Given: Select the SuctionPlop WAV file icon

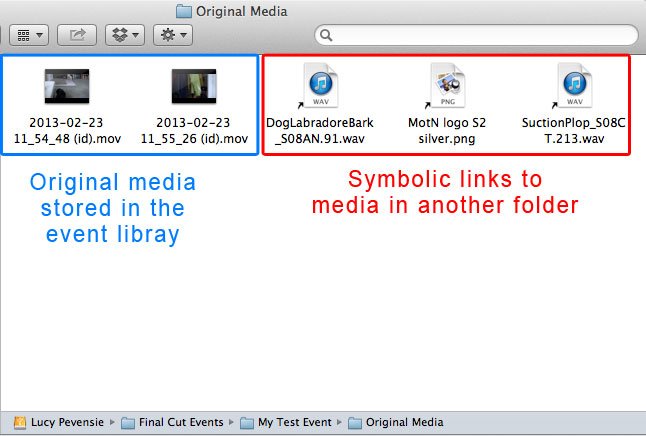Looking at the screenshot, I should [574, 85].
